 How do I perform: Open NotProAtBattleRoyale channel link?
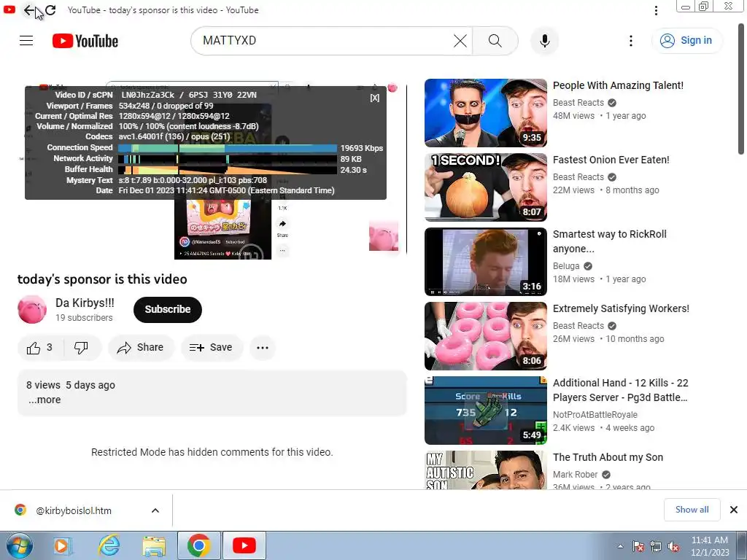[595, 415]
